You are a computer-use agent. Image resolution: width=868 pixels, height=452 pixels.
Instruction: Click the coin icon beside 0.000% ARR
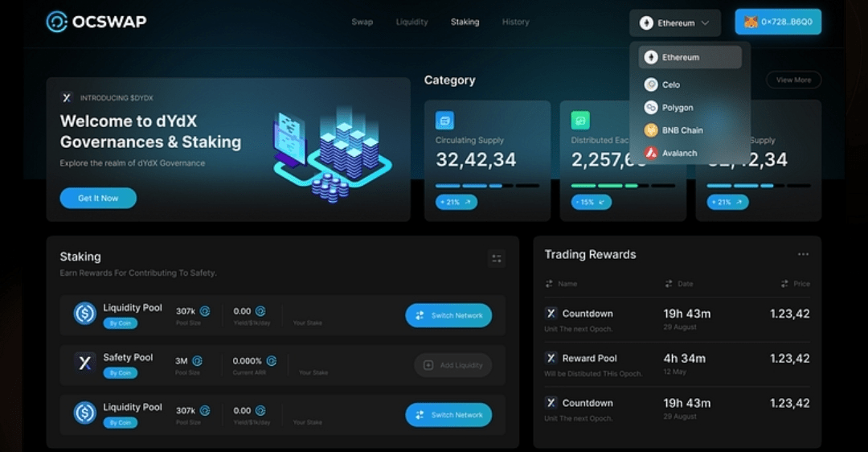[x=272, y=361]
